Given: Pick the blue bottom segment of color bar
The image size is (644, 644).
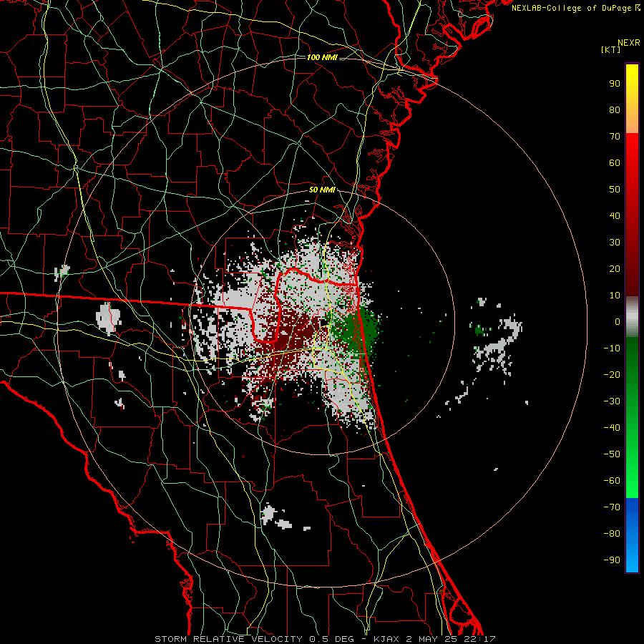Looking at the screenshot, I should pyautogui.click(x=632, y=535).
